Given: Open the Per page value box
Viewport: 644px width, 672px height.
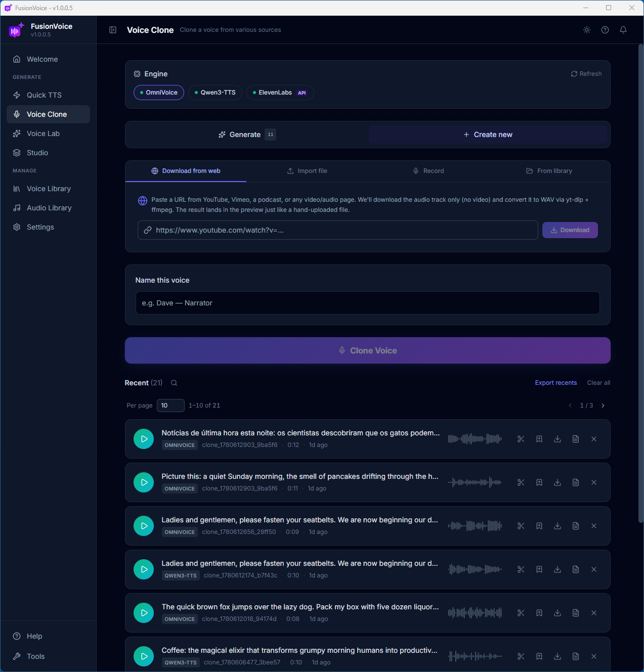Looking at the screenshot, I should click(x=170, y=406).
